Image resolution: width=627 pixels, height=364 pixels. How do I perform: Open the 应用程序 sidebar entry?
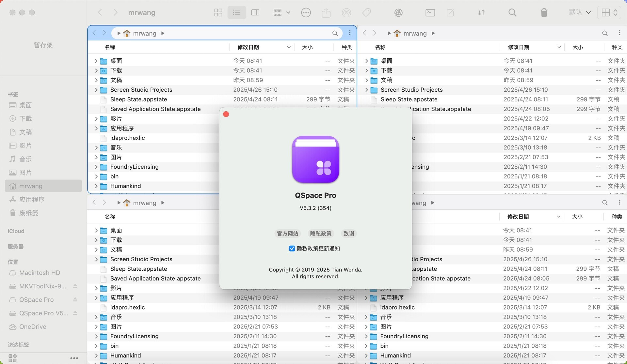pyautogui.click(x=32, y=199)
